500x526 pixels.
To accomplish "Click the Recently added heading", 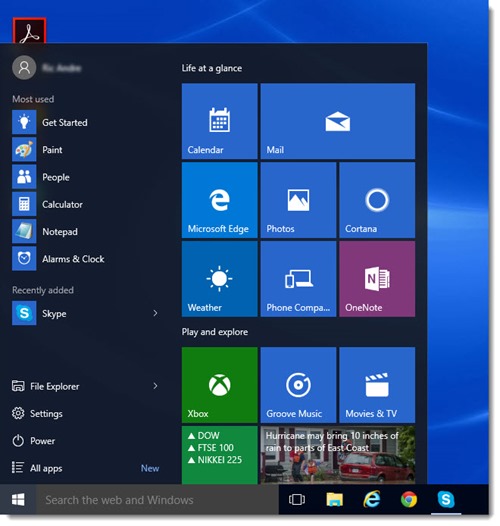I will pos(43,290).
